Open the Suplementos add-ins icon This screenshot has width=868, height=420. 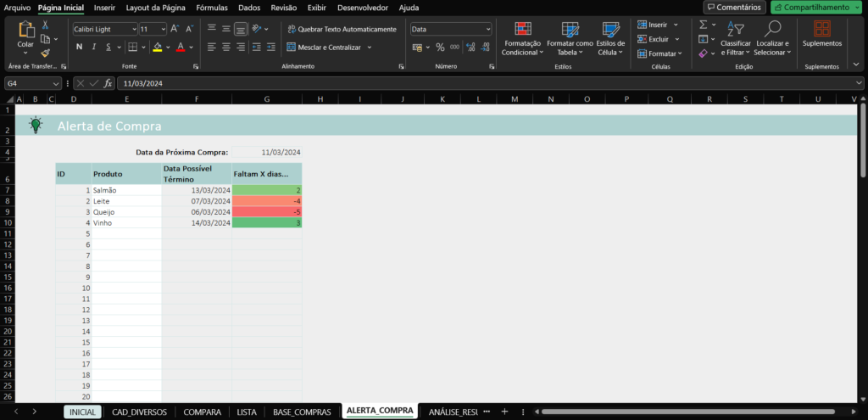point(821,29)
